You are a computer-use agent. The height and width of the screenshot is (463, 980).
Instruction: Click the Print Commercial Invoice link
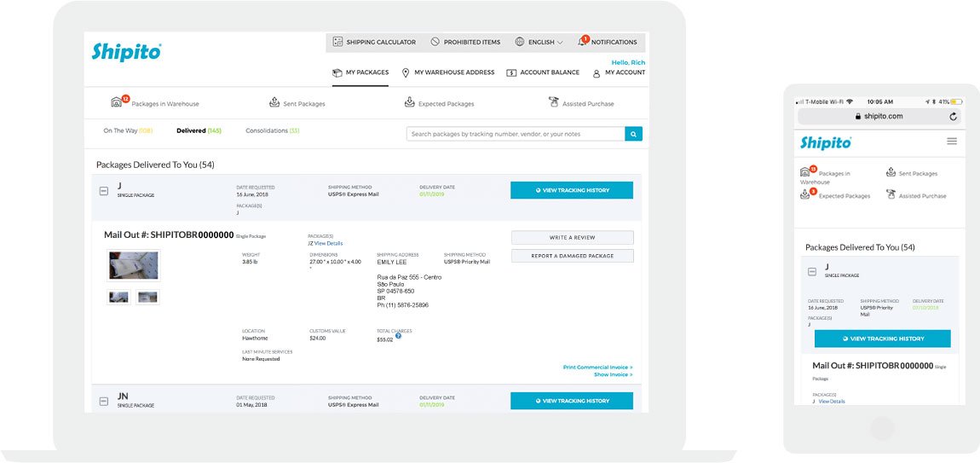[x=597, y=368]
